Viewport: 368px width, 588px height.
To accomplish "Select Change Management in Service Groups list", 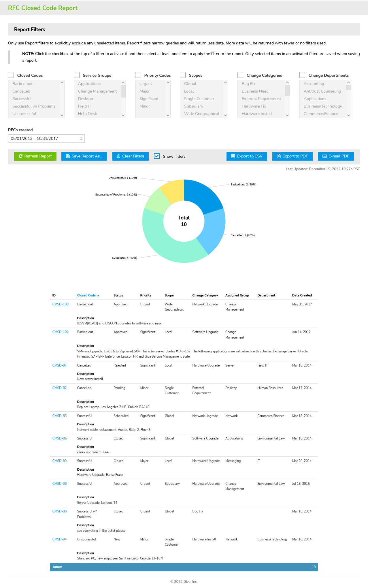I will (97, 91).
